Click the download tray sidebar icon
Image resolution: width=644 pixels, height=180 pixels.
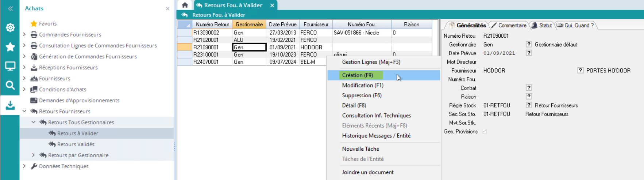[x=10, y=105]
